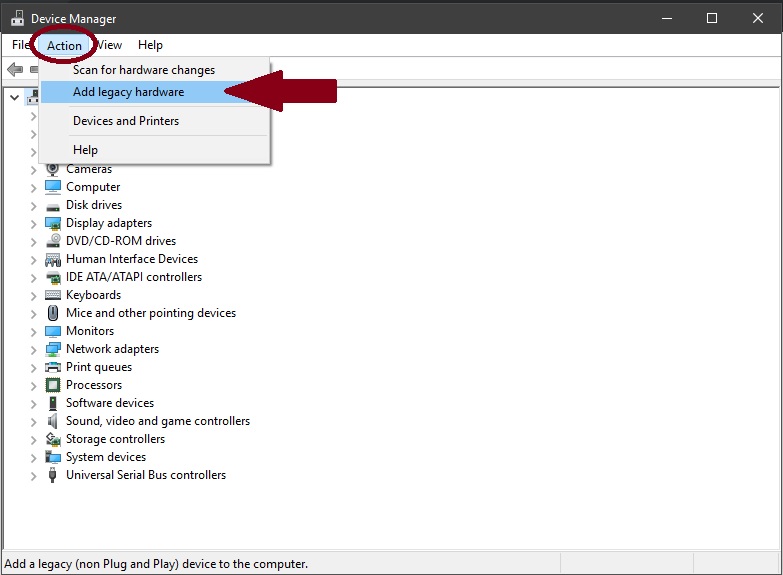The width and height of the screenshot is (783, 575).
Task: Click the Print queues printer icon
Action: pyautogui.click(x=52, y=367)
